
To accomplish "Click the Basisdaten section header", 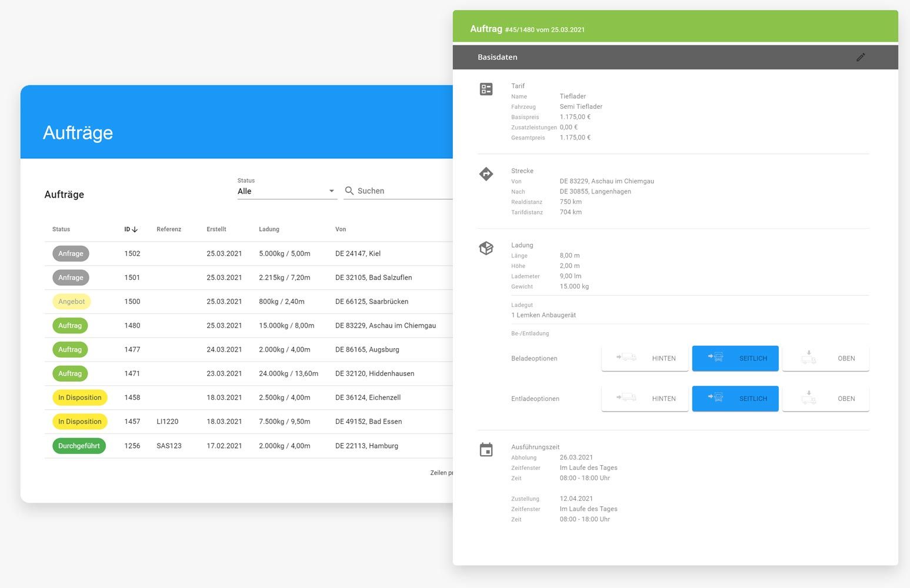I will (x=675, y=57).
